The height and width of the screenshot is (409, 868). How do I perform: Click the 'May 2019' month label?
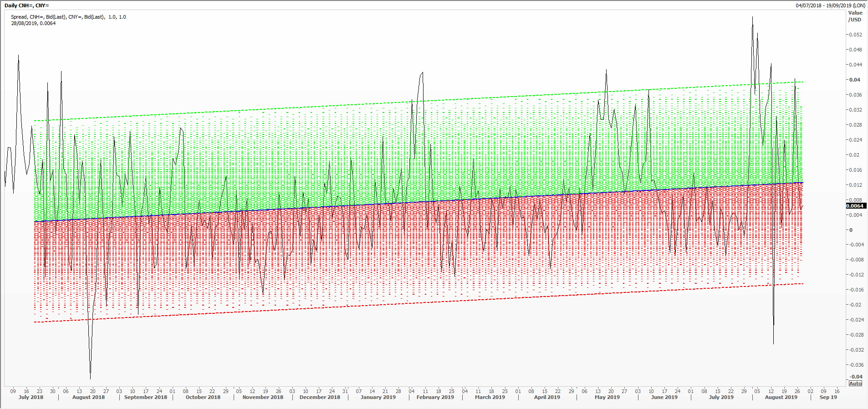pyautogui.click(x=607, y=397)
